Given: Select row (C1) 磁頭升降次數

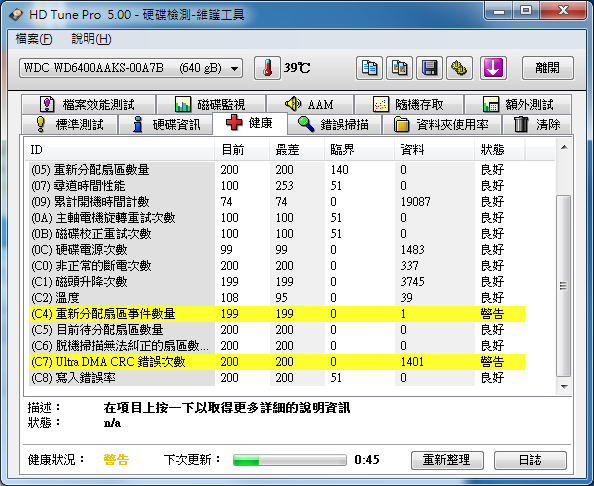Looking at the screenshot, I should pyautogui.click(x=277, y=282).
